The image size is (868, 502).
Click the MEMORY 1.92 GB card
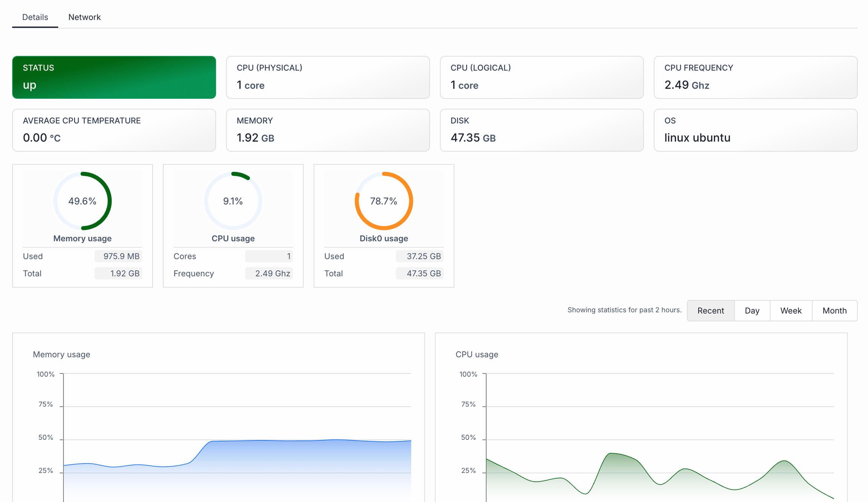[x=328, y=130]
